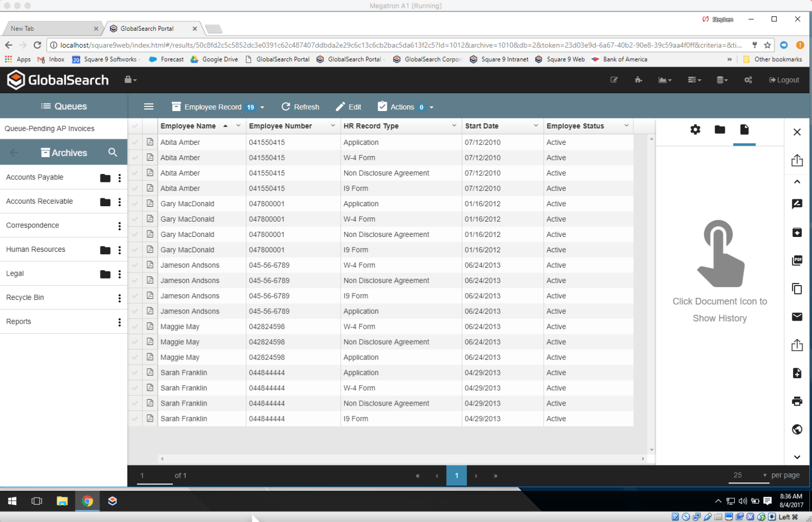Click the PDF export icon
The image size is (812, 522).
click(797, 260)
